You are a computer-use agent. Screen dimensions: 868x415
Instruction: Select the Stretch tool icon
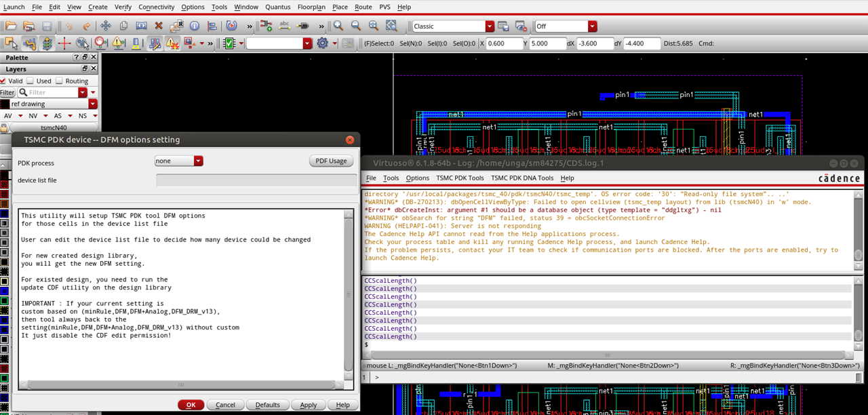pos(141,26)
